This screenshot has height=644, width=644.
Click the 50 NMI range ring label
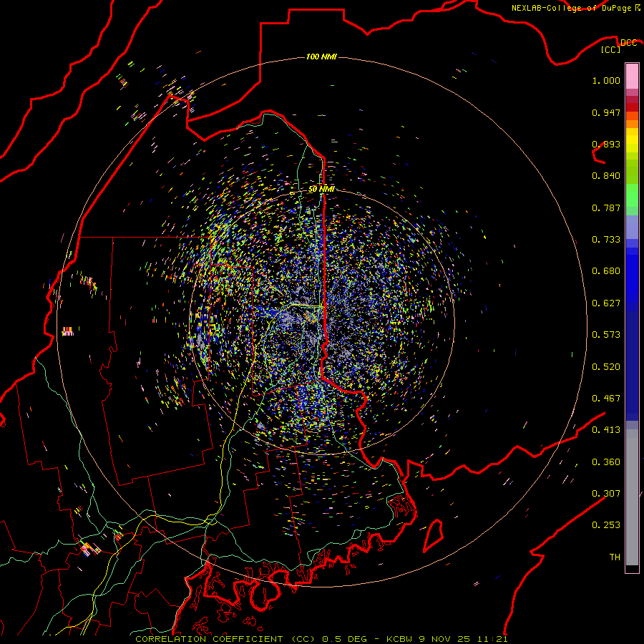tap(321, 189)
